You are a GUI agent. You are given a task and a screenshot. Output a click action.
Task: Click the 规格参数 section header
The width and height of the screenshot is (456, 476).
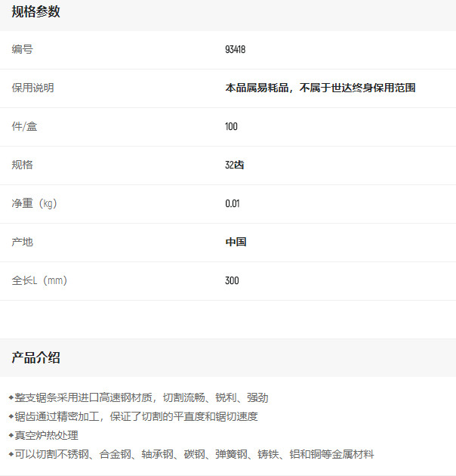(x=35, y=12)
